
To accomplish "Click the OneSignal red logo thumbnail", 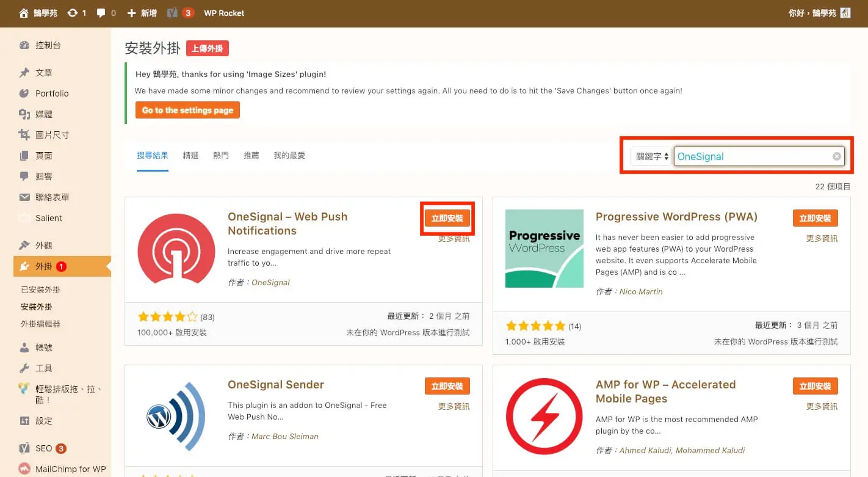I will (176, 248).
